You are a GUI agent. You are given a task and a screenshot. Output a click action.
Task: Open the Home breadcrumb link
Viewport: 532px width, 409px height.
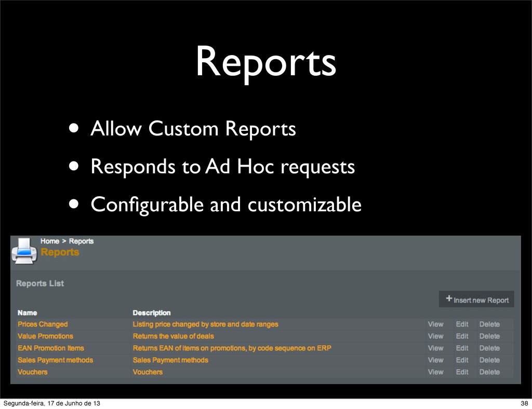50,241
